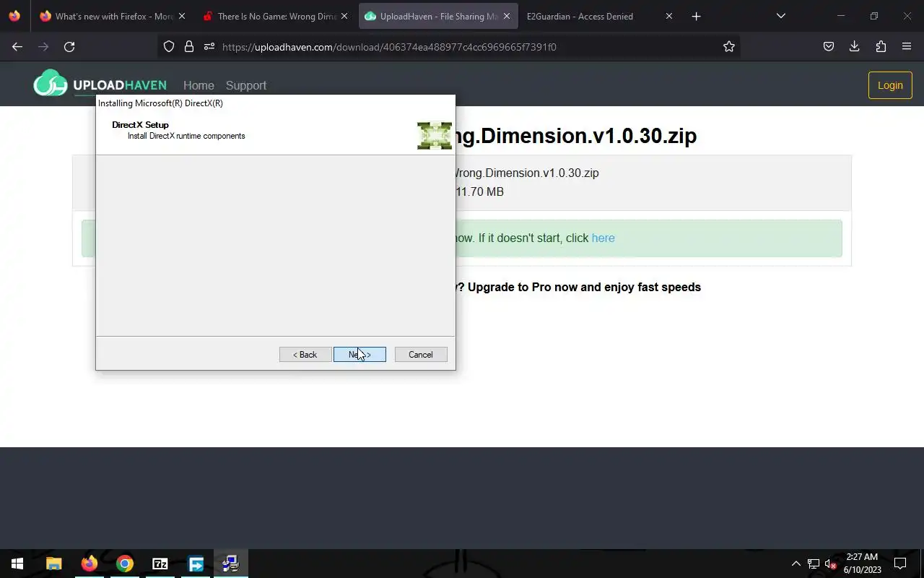Click the 'here' download link

(x=603, y=238)
